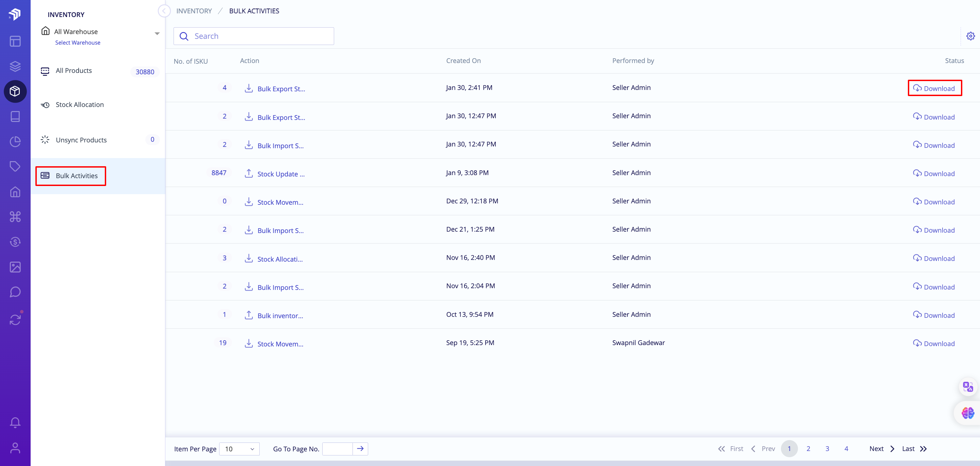Click the No. of ISKU column header

click(191, 61)
